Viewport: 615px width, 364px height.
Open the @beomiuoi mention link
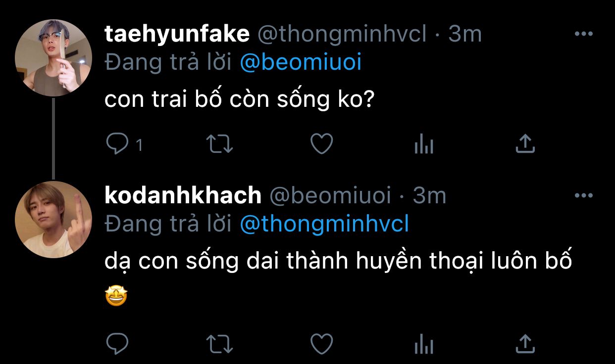pos(301,63)
